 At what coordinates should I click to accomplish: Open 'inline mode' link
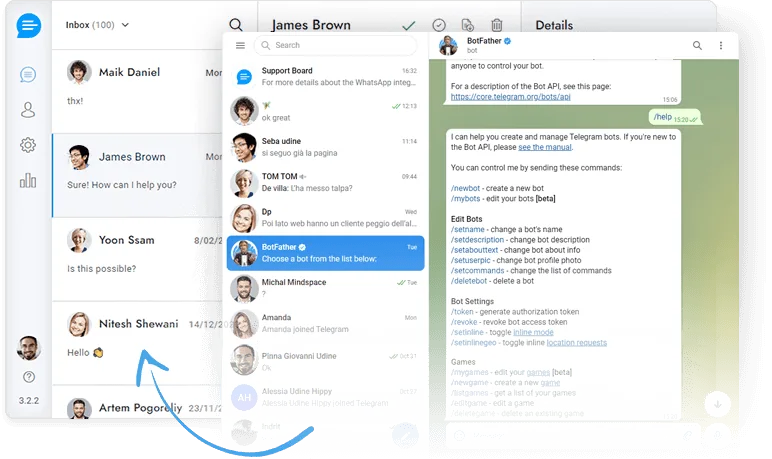click(x=533, y=332)
